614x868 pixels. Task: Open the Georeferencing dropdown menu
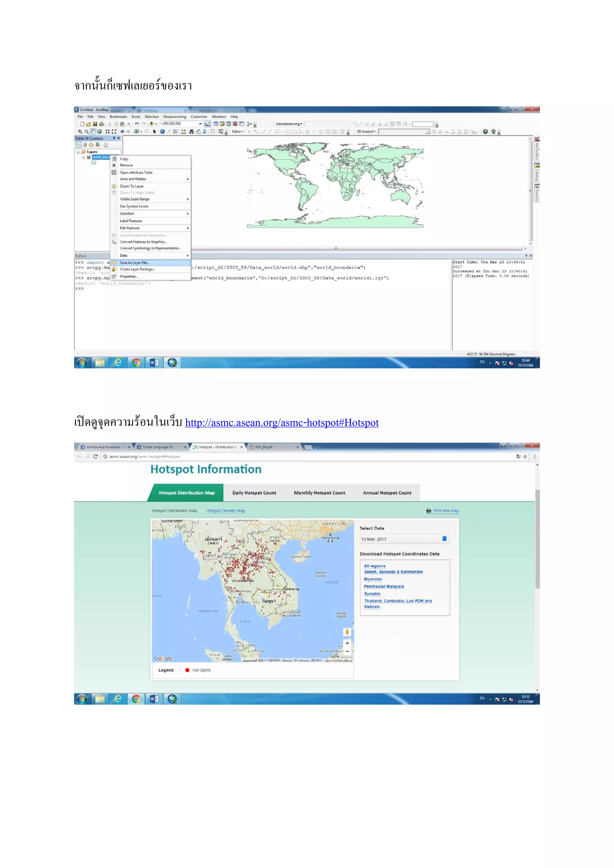point(289,124)
